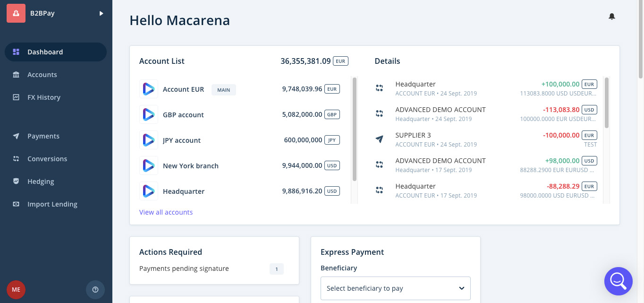Open Import Lending in the sidebar

coord(52,204)
